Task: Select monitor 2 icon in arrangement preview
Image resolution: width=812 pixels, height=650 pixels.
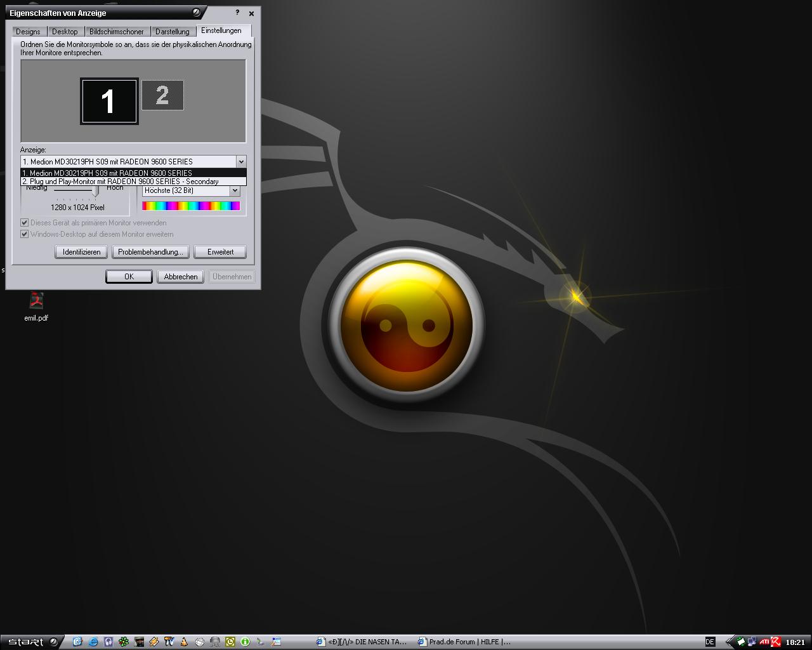Action: pyautogui.click(x=162, y=95)
